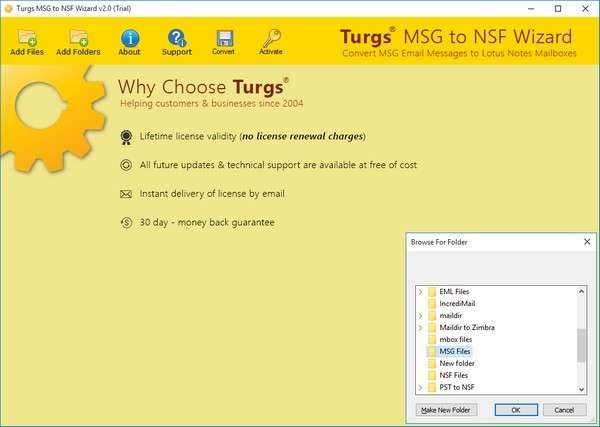This screenshot has height=427, width=600.
Task: Click the Add Folders toolbar icon
Action: [x=78, y=37]
